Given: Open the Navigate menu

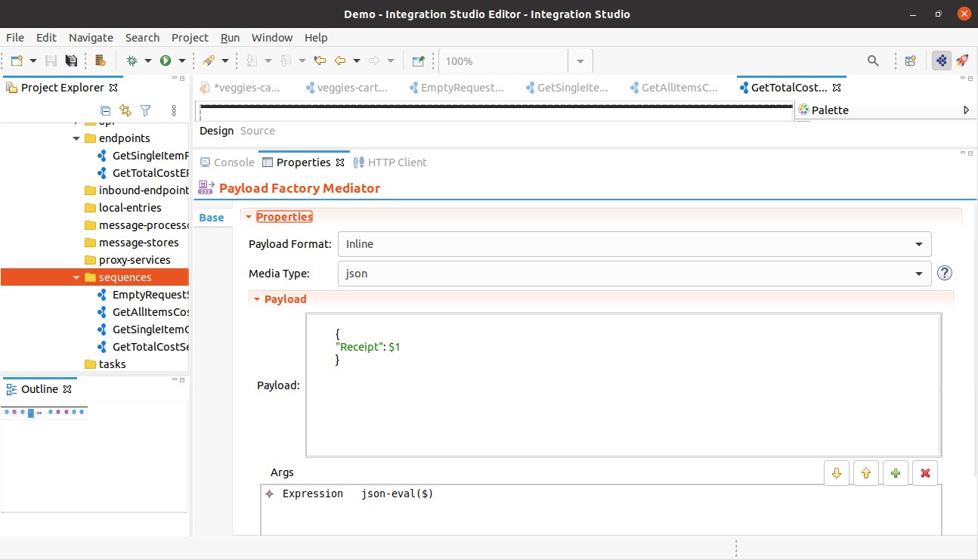Looking at the screenshot, I should pyautogui.click(x=91, y=38).
